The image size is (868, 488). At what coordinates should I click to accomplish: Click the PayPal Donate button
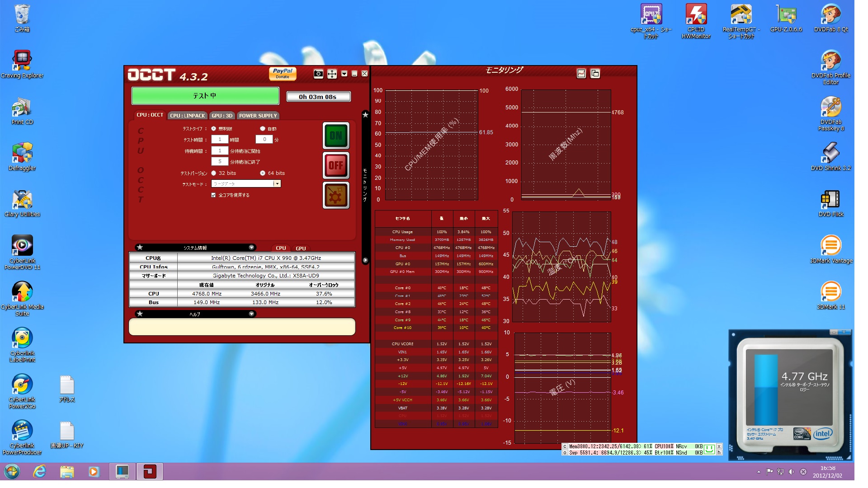(x=283, y=73)
